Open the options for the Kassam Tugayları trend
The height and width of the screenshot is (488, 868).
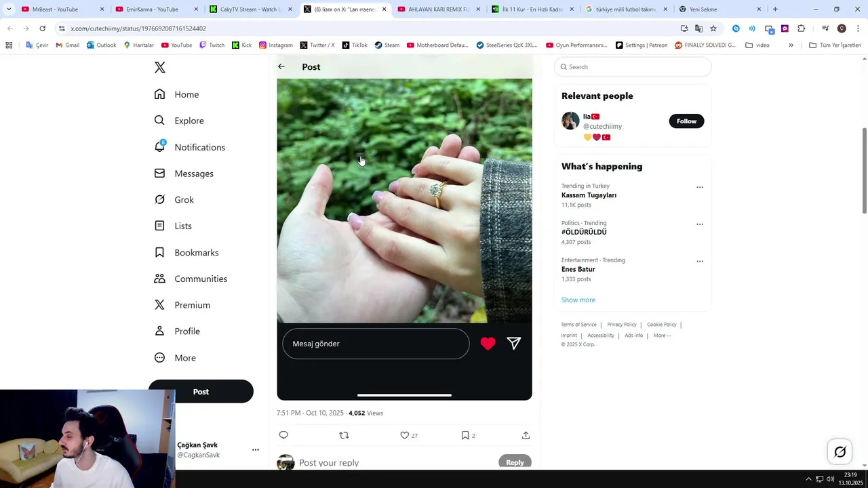700,187
